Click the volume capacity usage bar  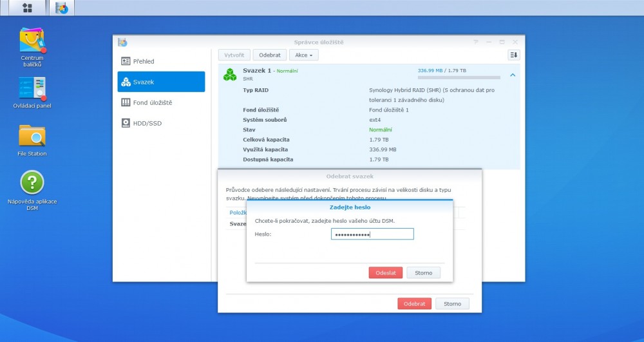tap(459, 77)
